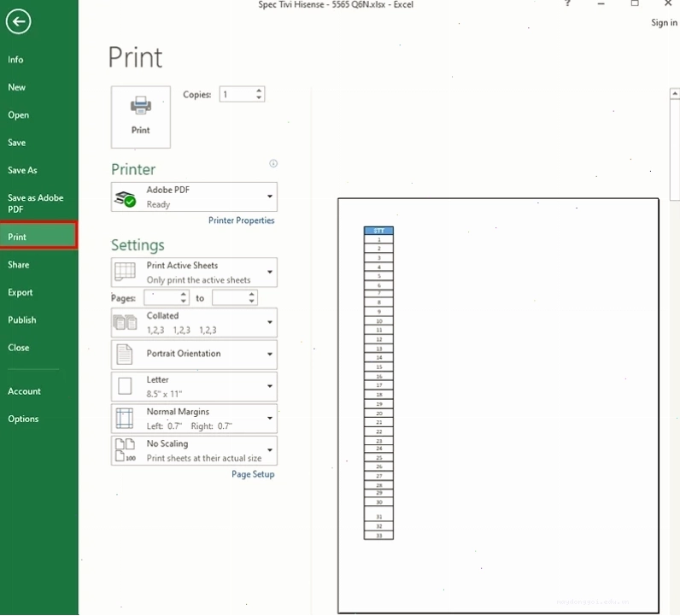Click the Print Active Sheets grid icon

point(125,272)
